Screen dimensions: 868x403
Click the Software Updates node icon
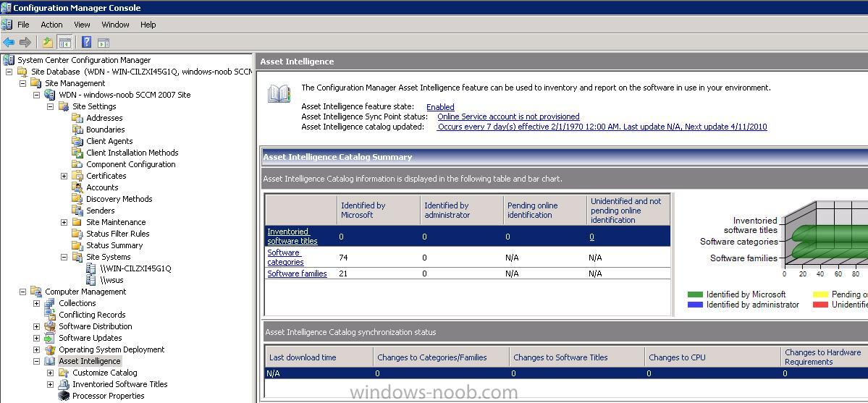[x=50, y=338]
